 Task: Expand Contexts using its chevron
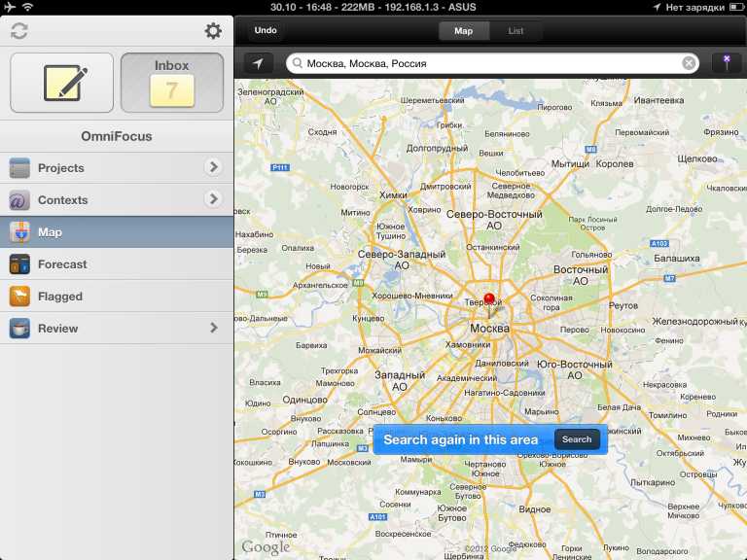[213, 198]
